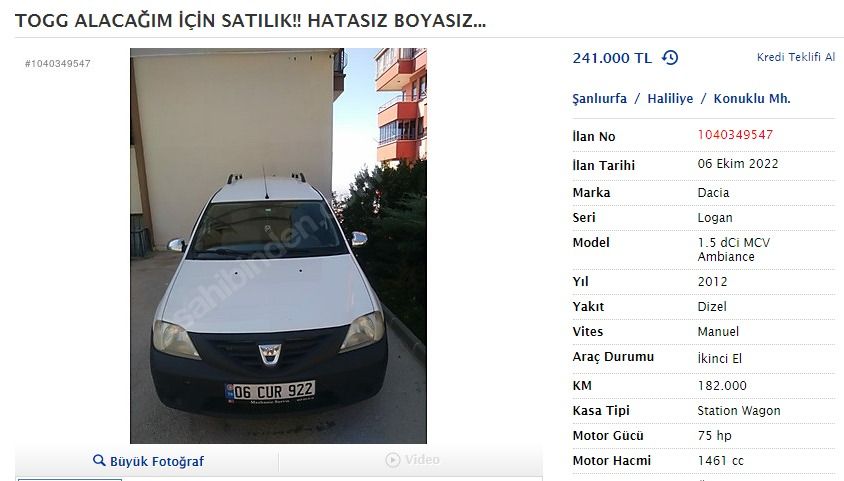
Task: Click the Dacia value in the Marka row
Action: [x=713, y=193]
